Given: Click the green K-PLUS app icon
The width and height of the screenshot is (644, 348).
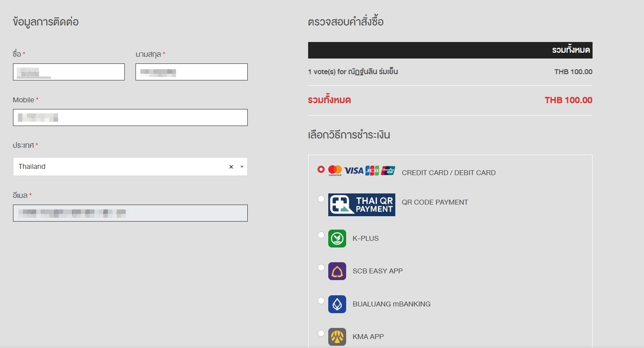Looking at the screenshot, I should (x=337, y=239).
